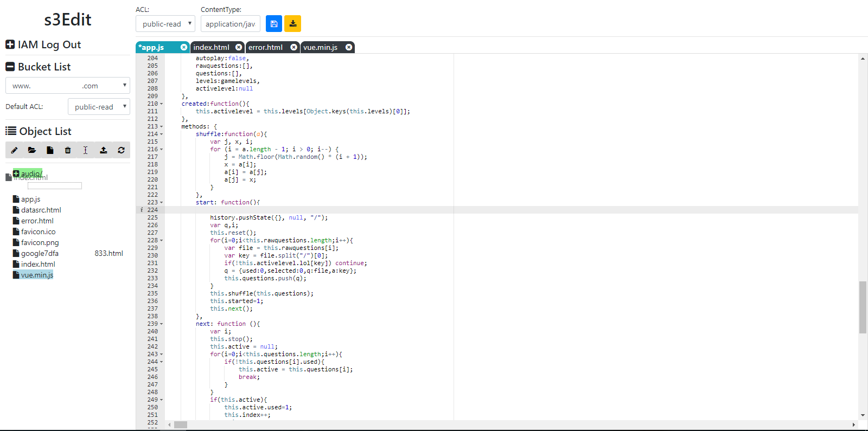868x431 pixels.
Task: Open the Default ACL dropdown
Action: [x=99, y=107]
